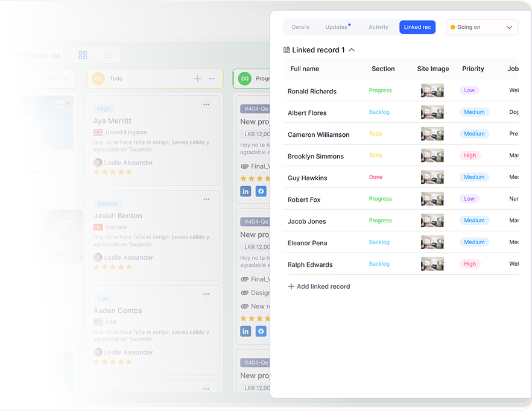532x411 pixels.
Task: Switch to the Details tab
Action: pyautogui.click(x=300, y=27)
